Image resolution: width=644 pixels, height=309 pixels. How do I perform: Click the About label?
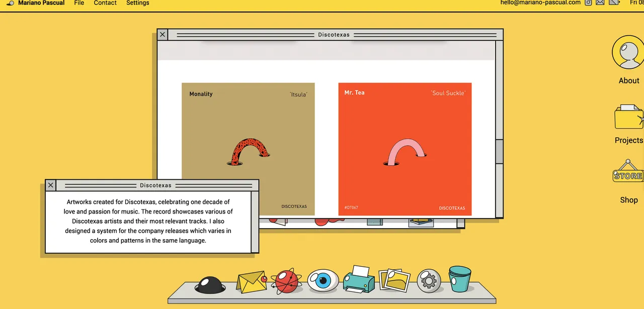[x=629, y=81]
